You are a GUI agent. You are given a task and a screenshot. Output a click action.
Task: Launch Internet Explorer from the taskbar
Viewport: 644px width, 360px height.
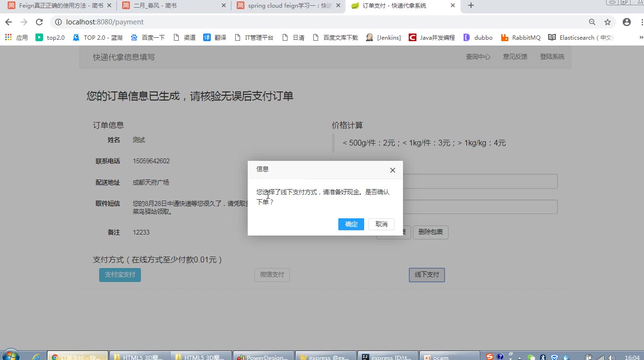click(x=36, y=357)
